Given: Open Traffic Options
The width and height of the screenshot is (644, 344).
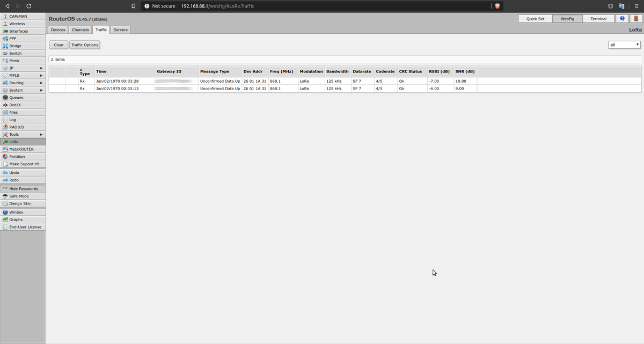Looking at the screenshot, I should (x=85, y=45).
